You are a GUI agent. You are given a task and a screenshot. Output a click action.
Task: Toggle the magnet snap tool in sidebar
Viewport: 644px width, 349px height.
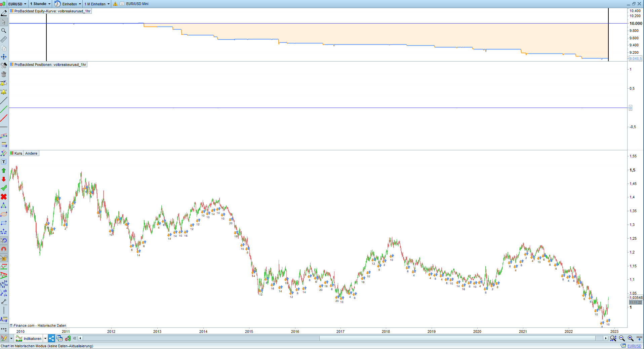4,249
